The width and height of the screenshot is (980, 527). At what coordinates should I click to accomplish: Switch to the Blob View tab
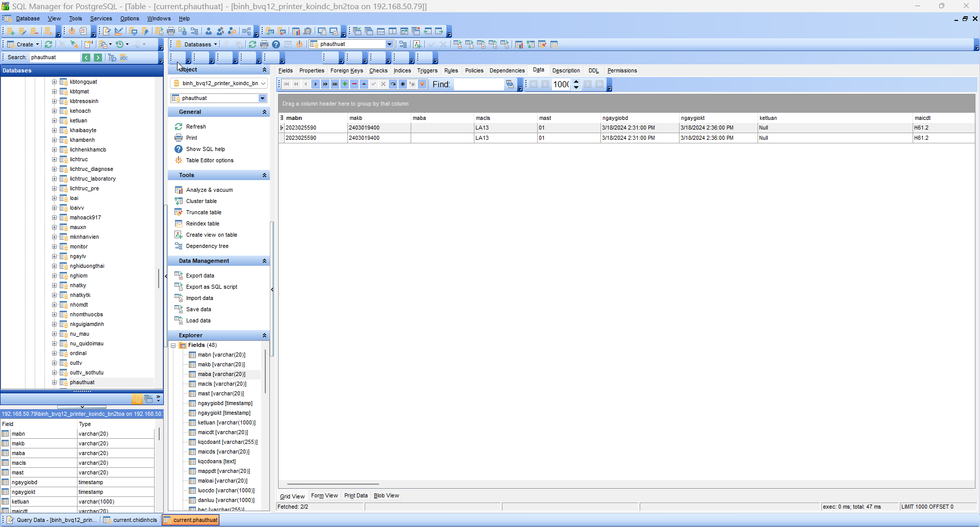[x=387, y=495]
